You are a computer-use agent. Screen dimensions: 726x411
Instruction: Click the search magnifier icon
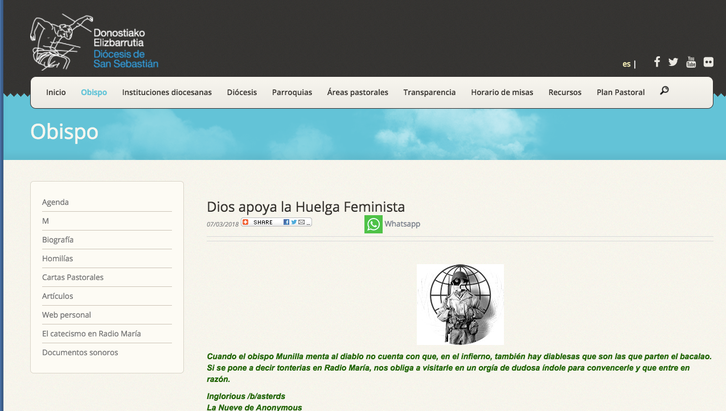(x=664, y=91)
